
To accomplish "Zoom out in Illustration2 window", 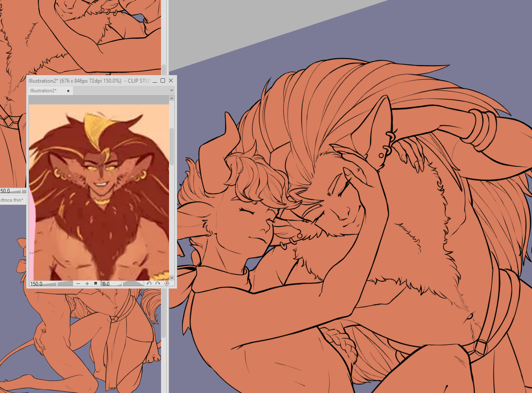I will (78, 284).
